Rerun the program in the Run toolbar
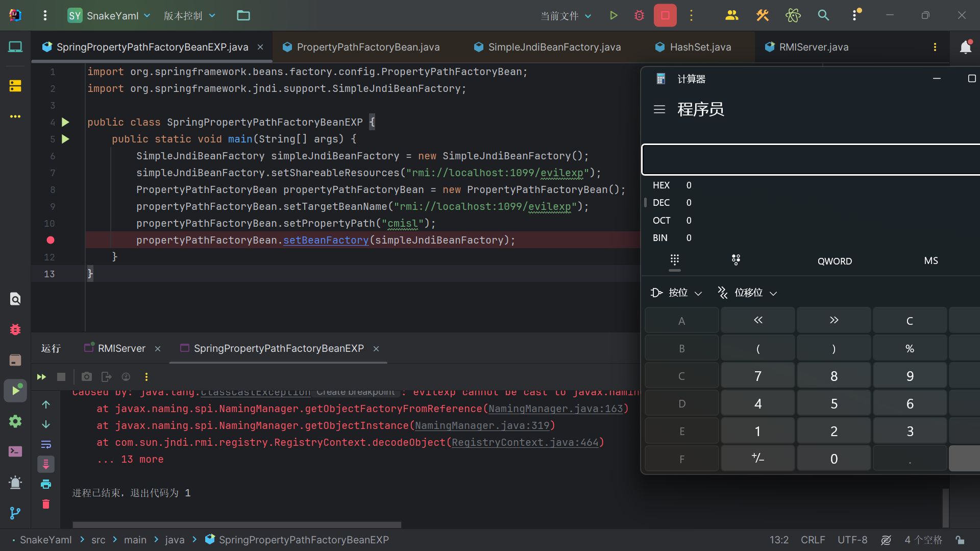 (42, 377)
